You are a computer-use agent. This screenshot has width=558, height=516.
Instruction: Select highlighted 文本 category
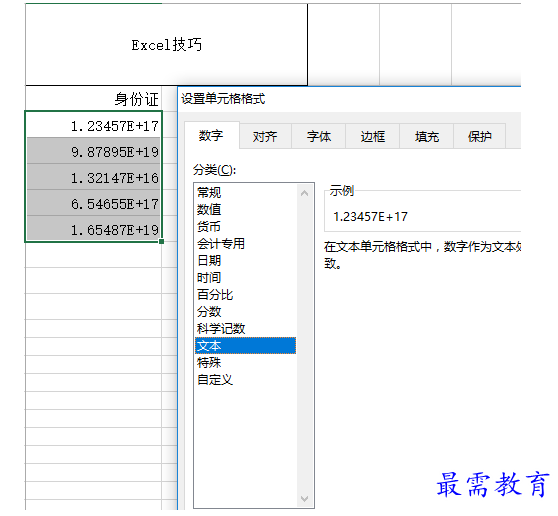click(x=246, y=346)
